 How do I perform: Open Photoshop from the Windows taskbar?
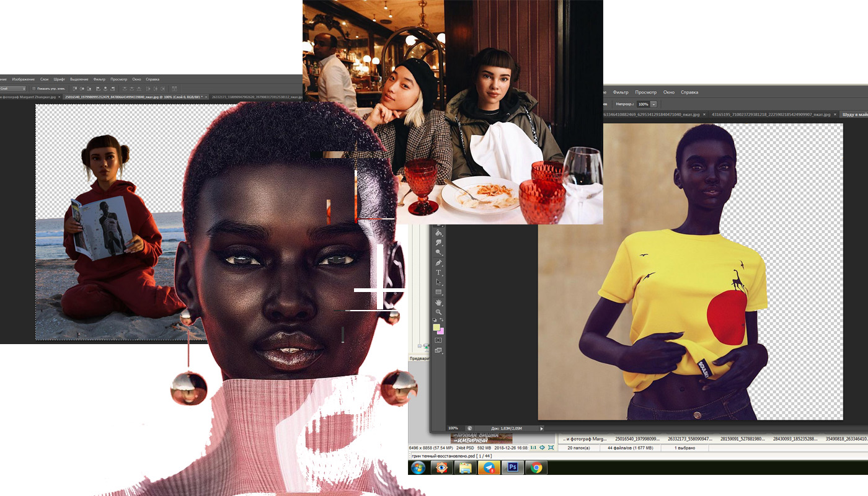pos(513,467)
